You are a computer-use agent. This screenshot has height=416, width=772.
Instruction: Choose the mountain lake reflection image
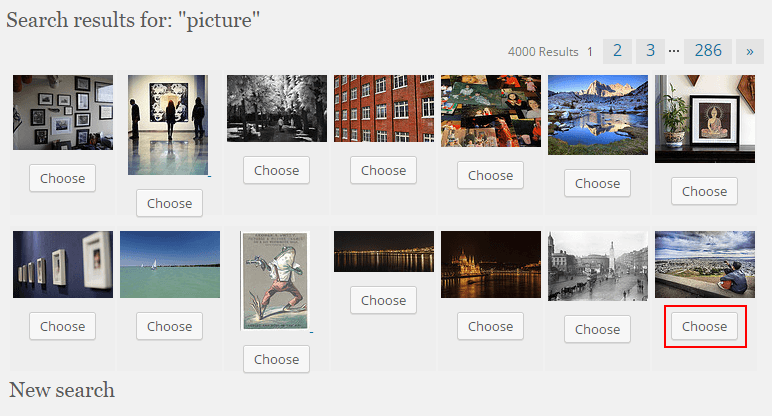click(x=597, y=183)
